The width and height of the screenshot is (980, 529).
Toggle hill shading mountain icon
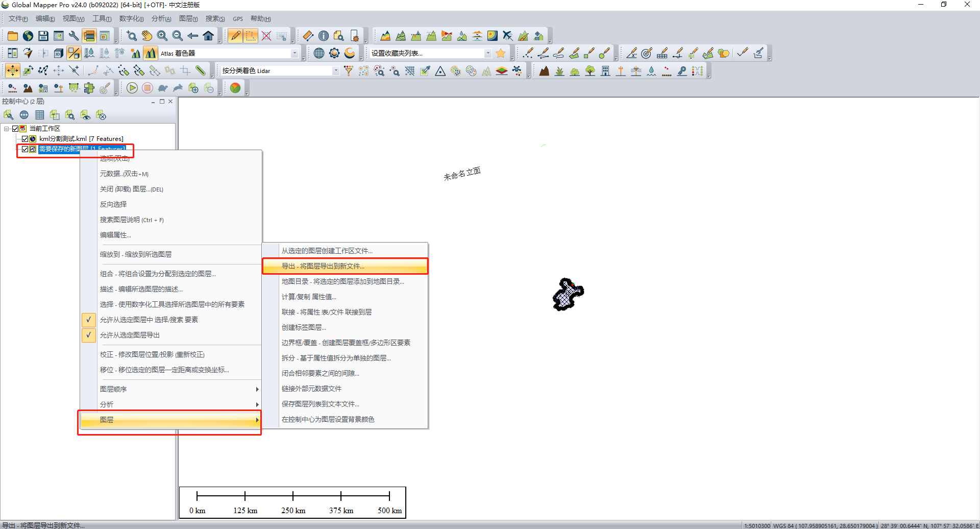(151, 53)
